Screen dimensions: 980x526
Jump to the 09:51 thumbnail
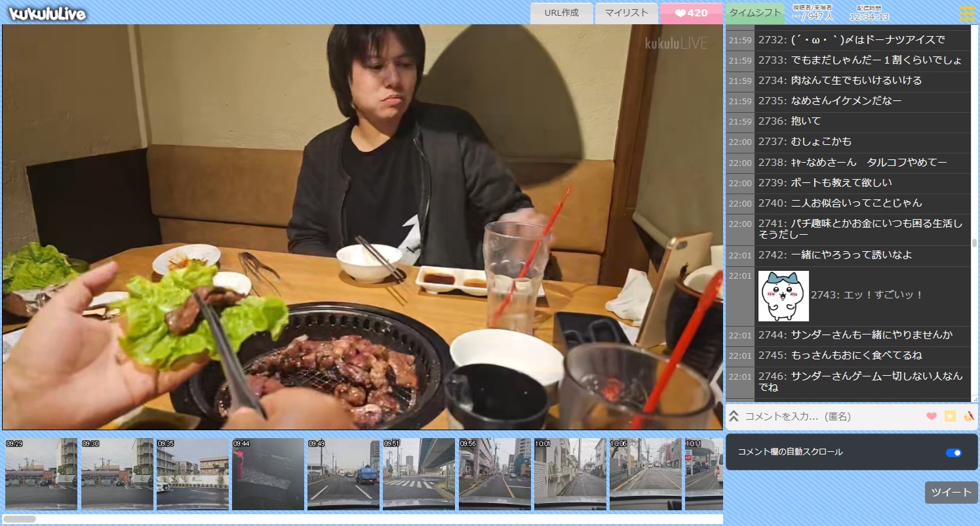[419, 474]
